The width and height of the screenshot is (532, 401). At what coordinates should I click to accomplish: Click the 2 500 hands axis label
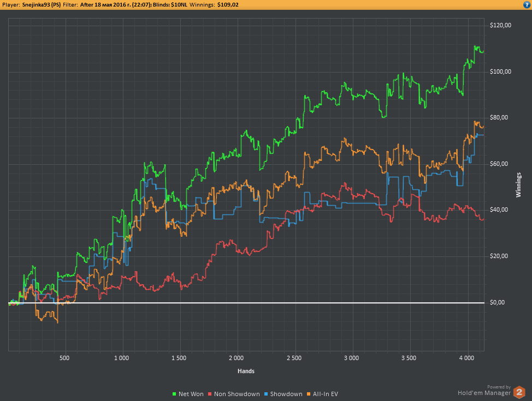pyautogui.click(x=294, y=358)
